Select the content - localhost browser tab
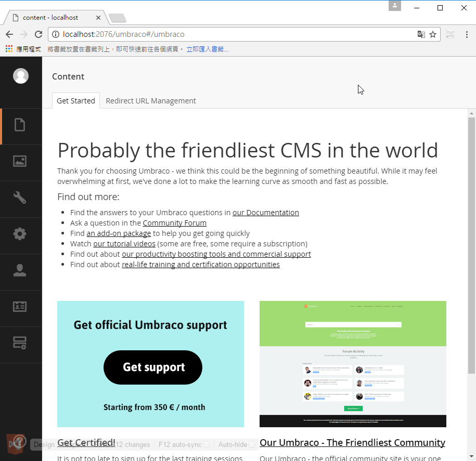The height and width of the screenshot is (461, 476). click(x=56, y=18)
